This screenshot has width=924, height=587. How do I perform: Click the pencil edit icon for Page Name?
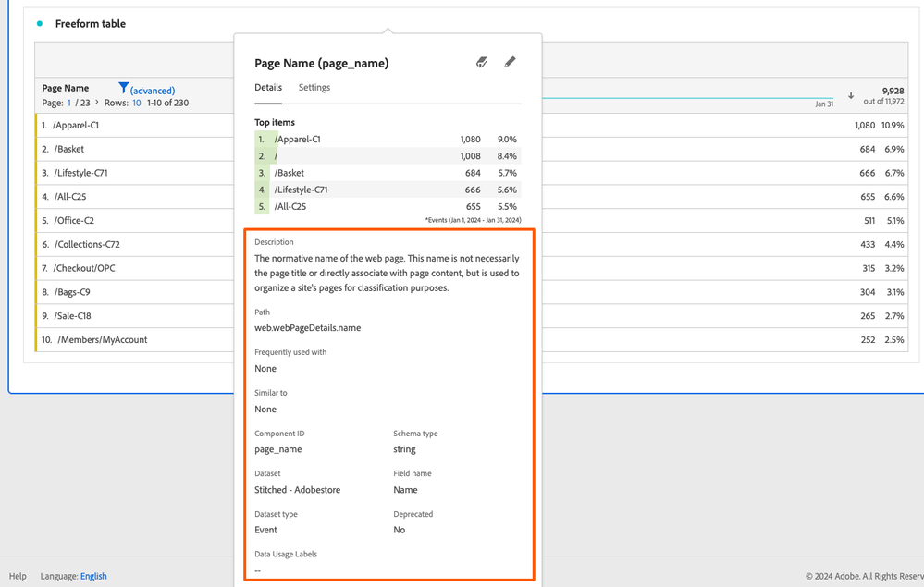[x=510, y=62]
